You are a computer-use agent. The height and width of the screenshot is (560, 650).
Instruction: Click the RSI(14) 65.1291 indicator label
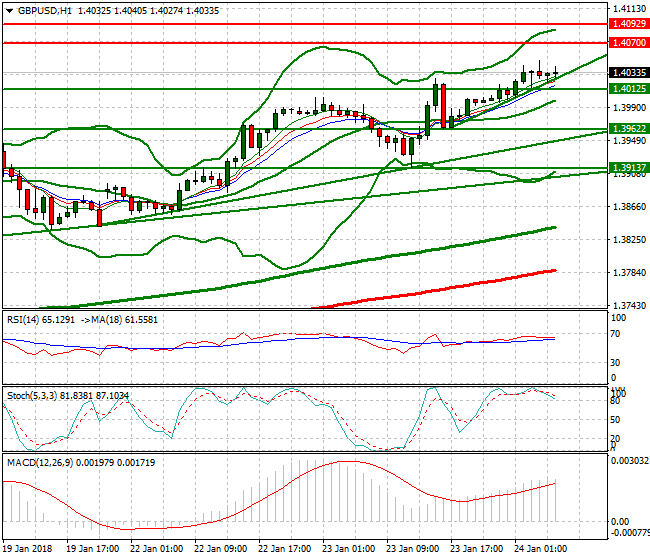coord(41,320)
